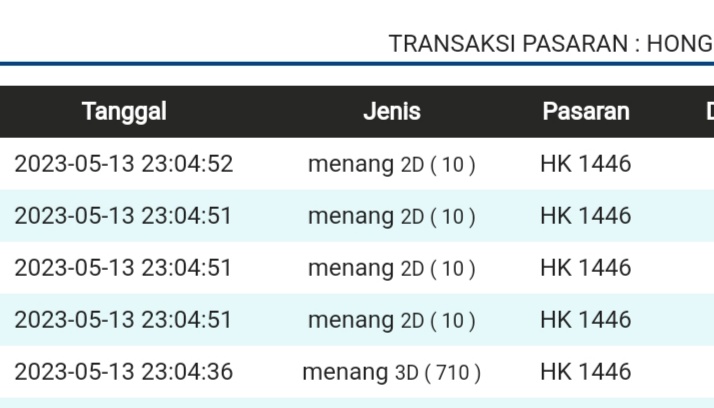Click the Tanggal column header

click(124, 112)
